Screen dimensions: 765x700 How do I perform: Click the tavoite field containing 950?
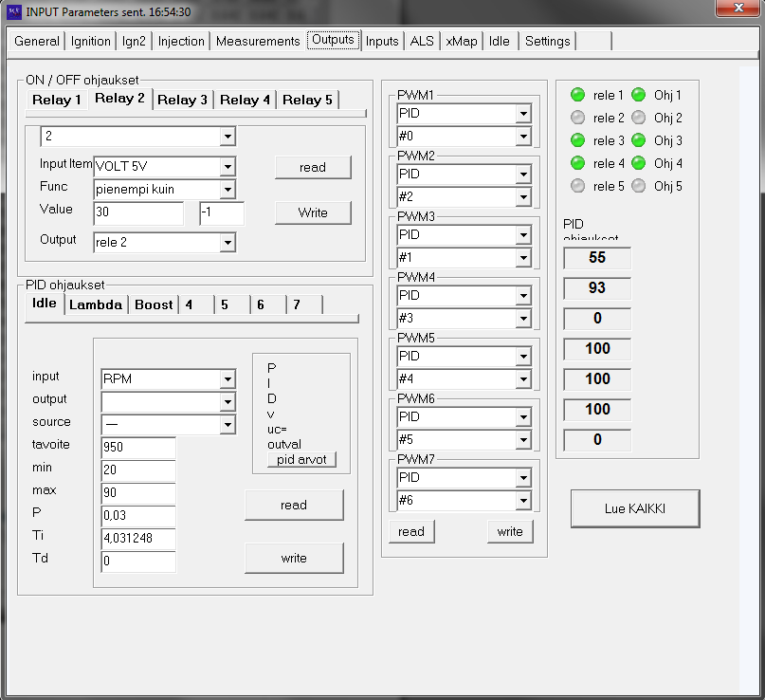click(138, 447)
